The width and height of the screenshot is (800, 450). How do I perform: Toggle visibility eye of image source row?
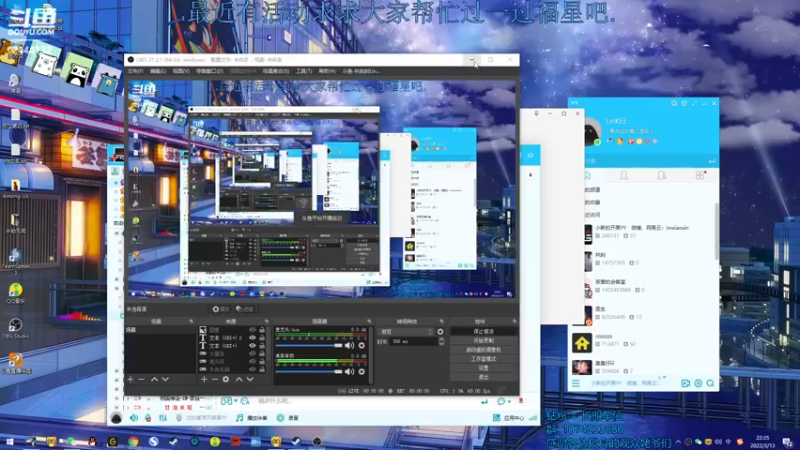[x=252, y=330]
